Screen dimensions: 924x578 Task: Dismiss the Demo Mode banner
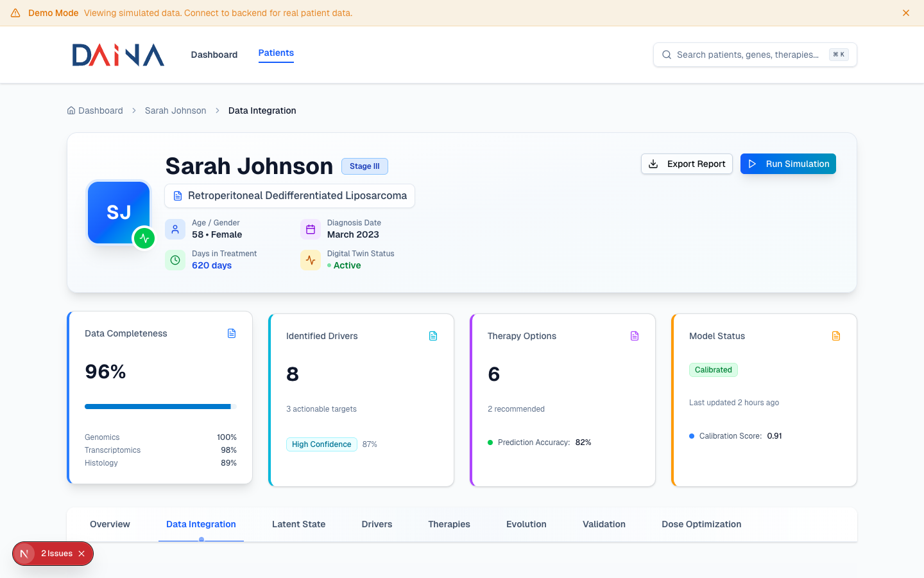[x=905, y=12]
